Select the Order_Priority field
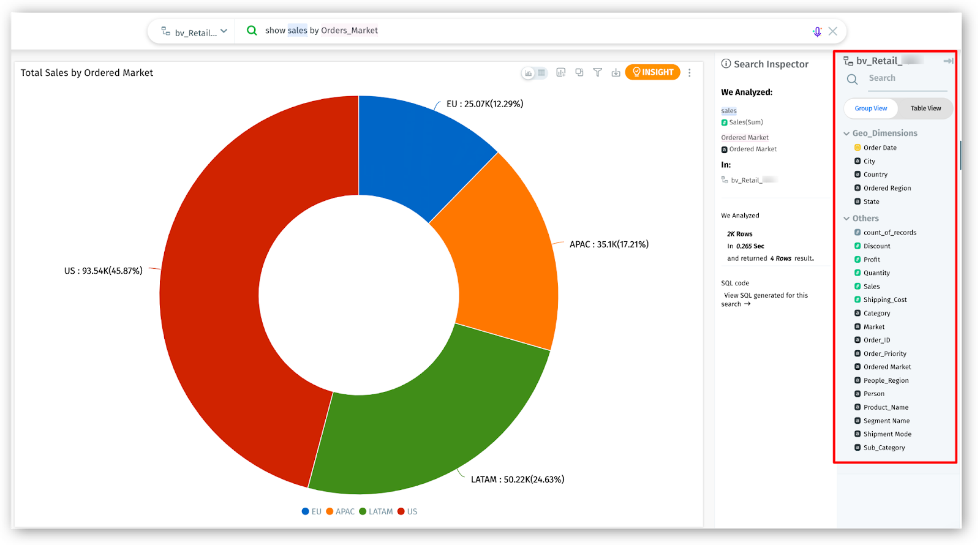The image size is (980, 545). (885, 354)
